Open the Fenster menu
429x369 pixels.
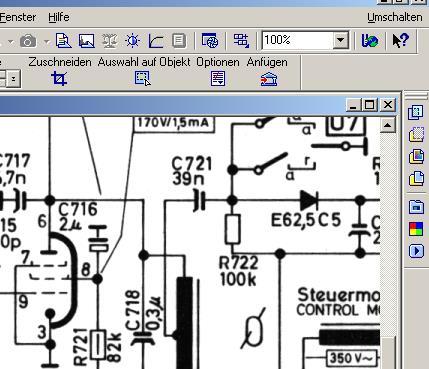(18, 17)
